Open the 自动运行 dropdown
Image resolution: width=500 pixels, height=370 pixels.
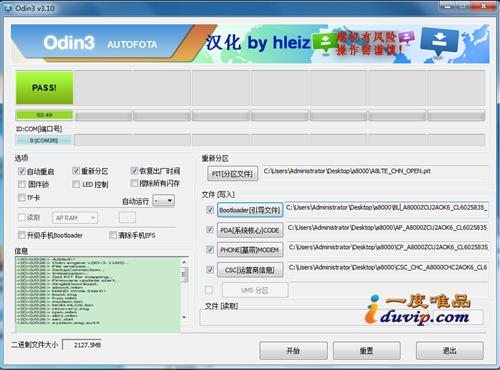tap(164, 200)
